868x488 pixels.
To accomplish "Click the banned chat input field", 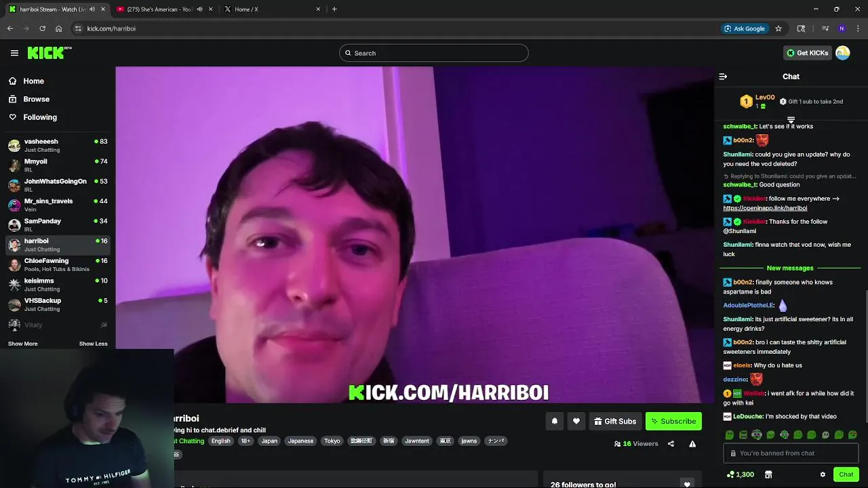I will [791, 453].
